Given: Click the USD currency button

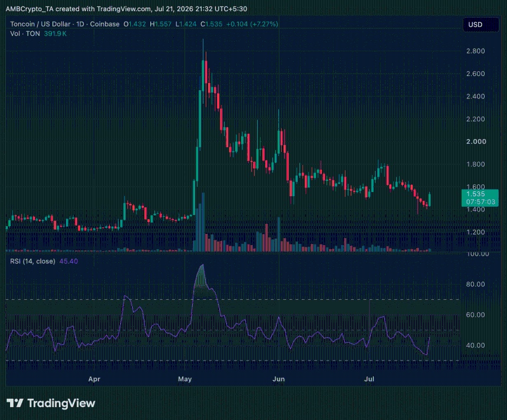Looking at the screenshot, I should [x=480, y=25].
